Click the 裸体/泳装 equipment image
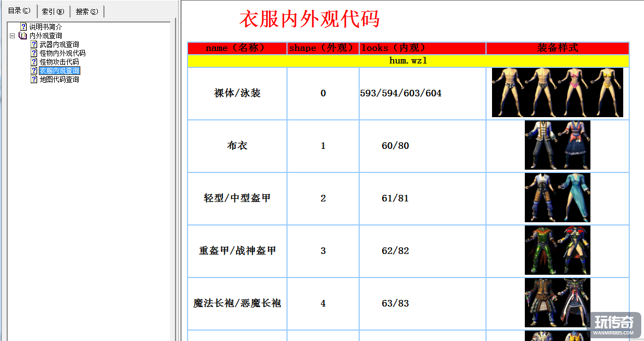The height and width of the screenshot is (341, 644). [557, 93]
